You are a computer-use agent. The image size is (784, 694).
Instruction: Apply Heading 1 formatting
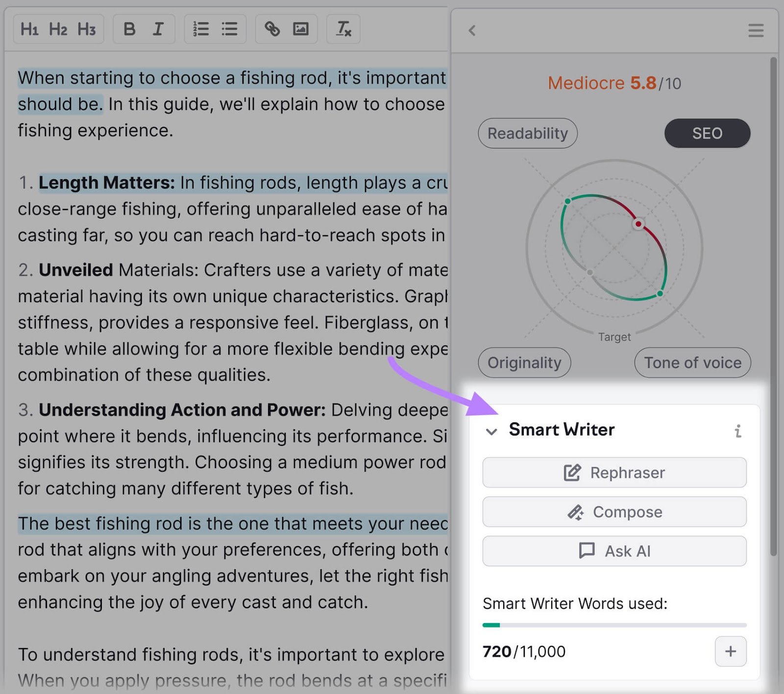click(x=31, y=29)
